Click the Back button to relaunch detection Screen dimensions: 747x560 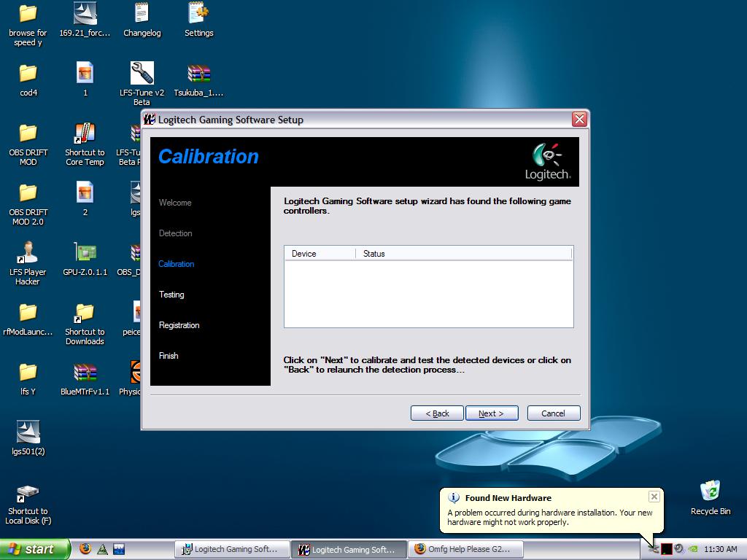pos(437,413)
